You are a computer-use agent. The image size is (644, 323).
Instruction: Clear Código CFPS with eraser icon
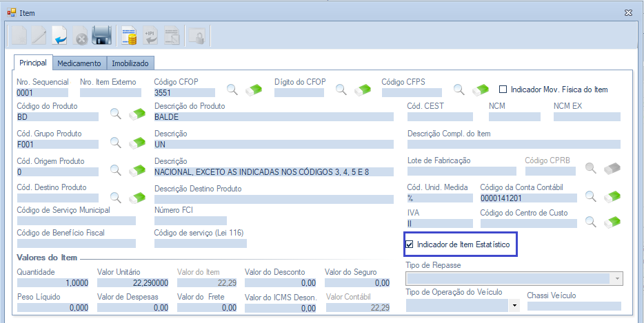pyautogui.click(x=480, y=90)
